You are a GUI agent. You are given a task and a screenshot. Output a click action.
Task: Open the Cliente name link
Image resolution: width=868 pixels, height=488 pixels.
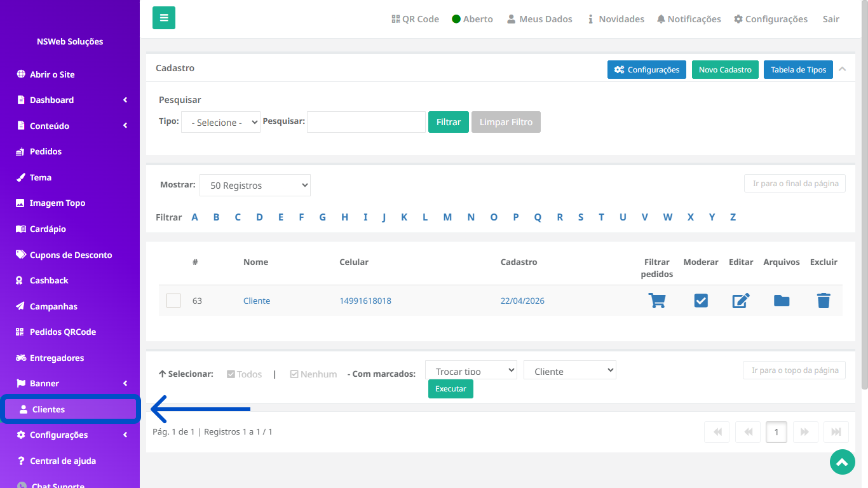257,301
